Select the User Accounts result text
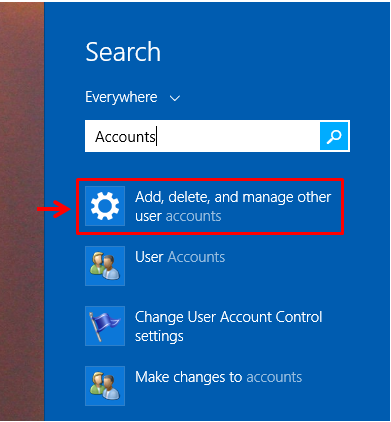 pos(180,257)
